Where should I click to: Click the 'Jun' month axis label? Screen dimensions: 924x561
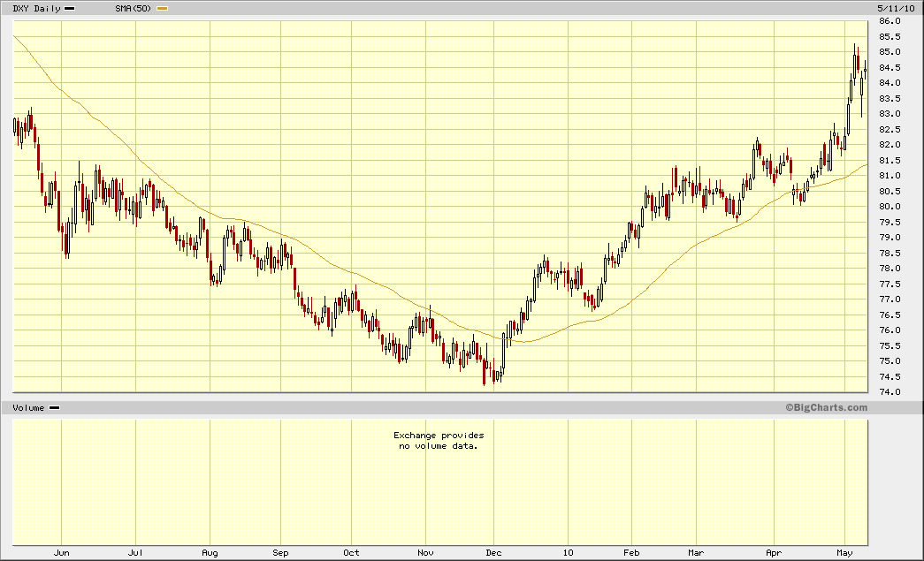pyautogui.click(x=61, y=552)
